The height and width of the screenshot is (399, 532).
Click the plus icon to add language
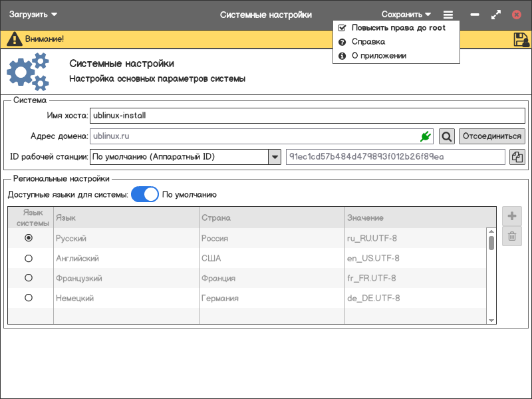click(512, 216)
